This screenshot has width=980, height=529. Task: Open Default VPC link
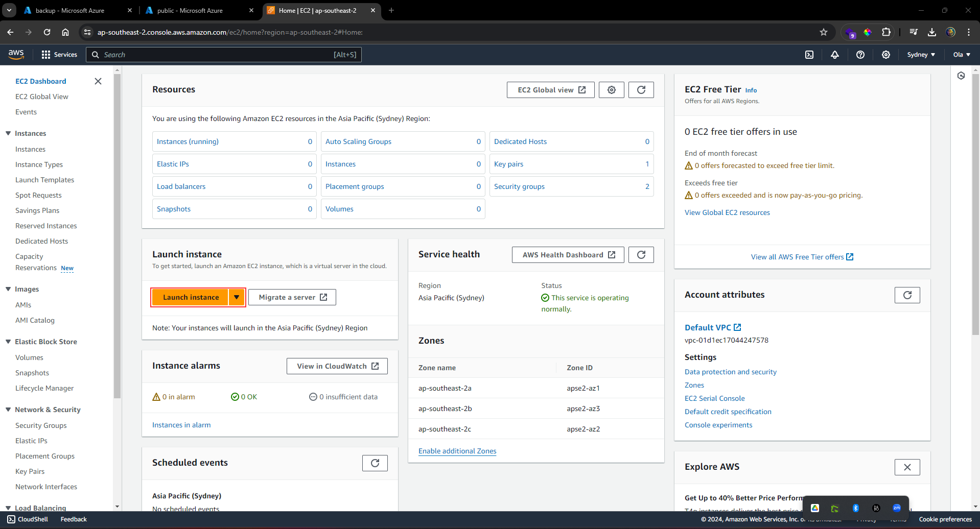click(x=709, y=327)
